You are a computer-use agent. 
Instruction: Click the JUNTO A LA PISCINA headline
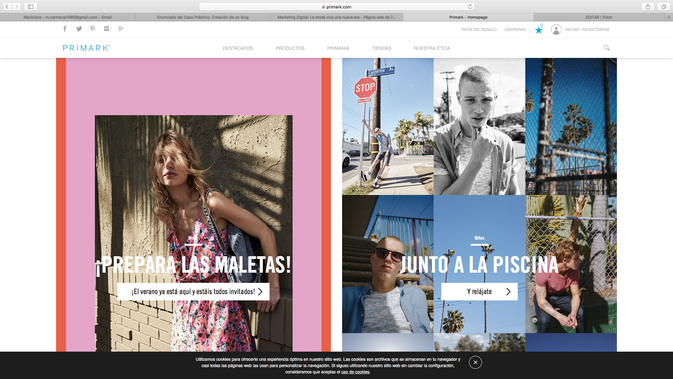tap(479, 265)
